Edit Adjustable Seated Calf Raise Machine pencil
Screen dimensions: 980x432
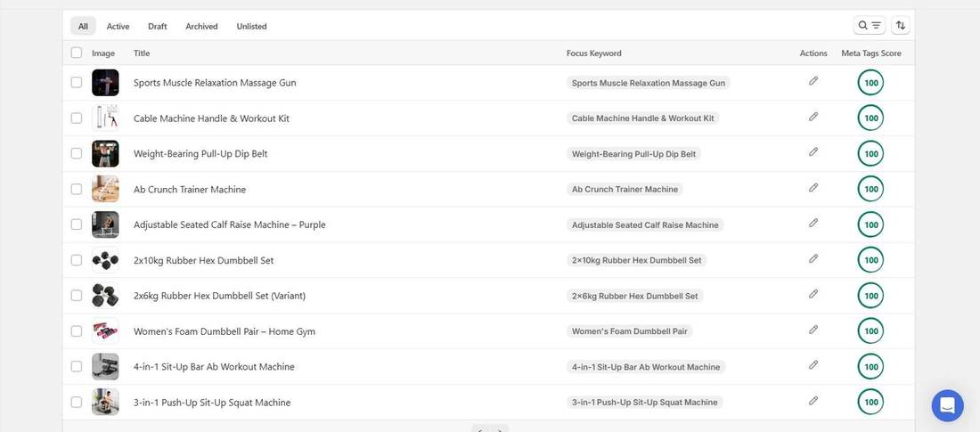813,224
